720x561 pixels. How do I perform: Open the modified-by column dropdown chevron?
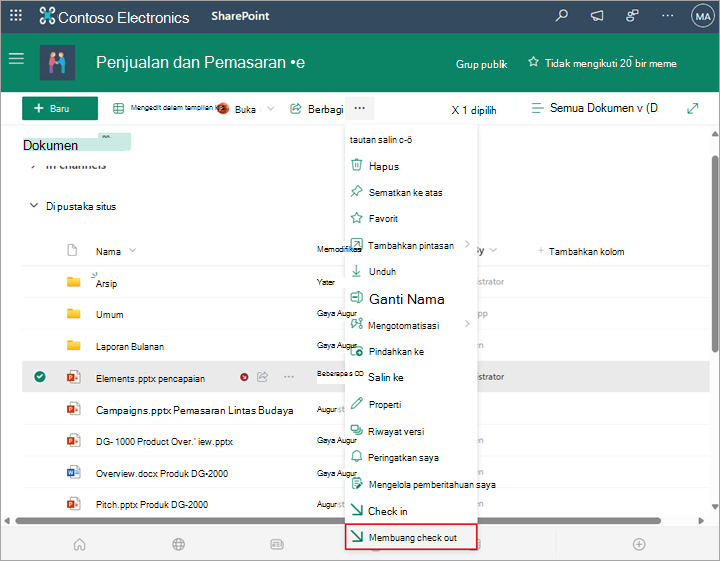493,251
